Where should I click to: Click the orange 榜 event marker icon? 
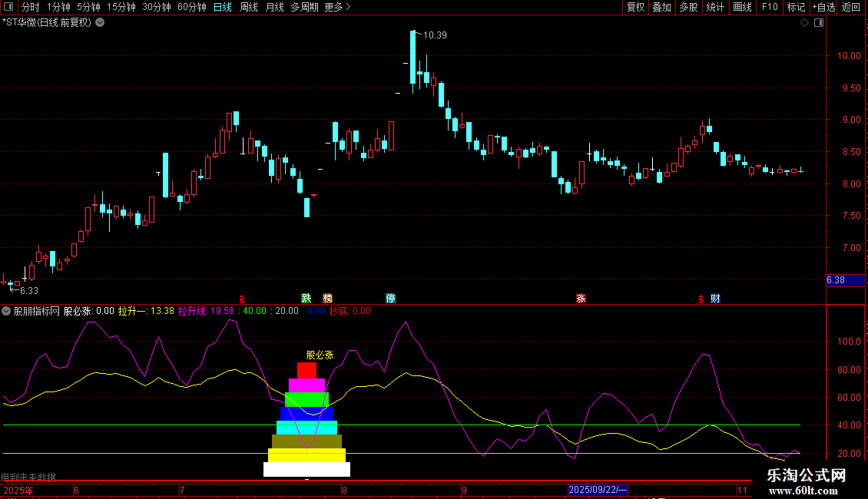(328, 299)
